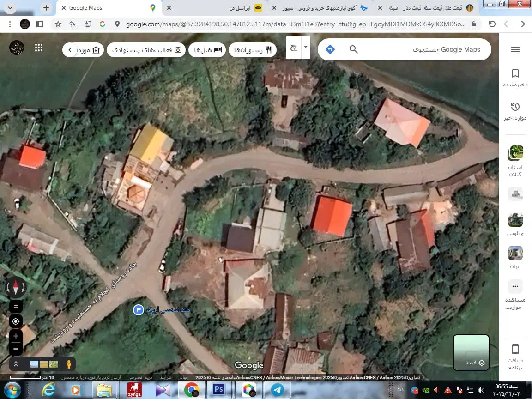This screenshot has height=399, width=532.
Task: Click the blue directions icon in search box
Action: pos(330,49)
